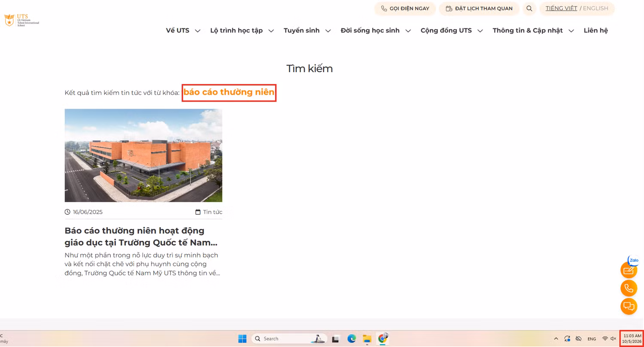
Task: Expand the Về UTS menu chevron
Action: tap(197, 31)
